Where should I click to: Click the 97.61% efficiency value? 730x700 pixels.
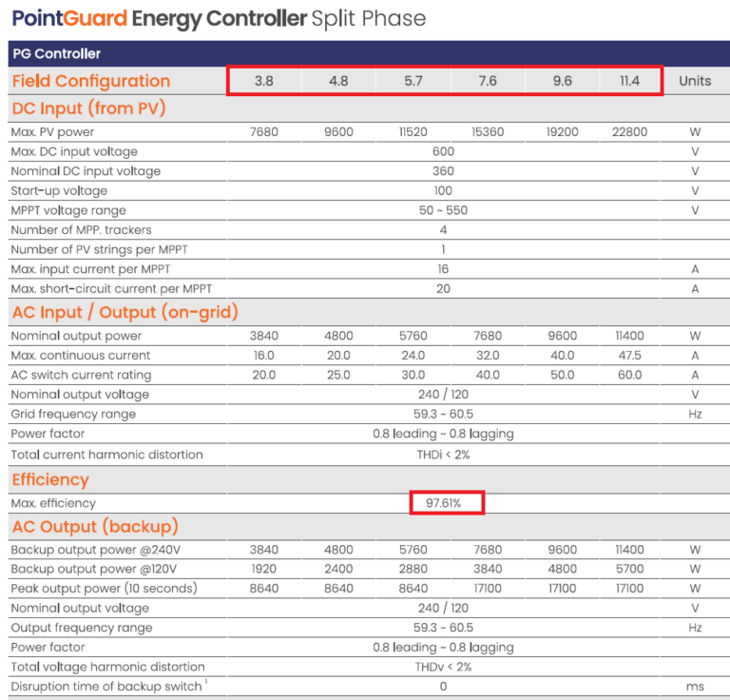point(443,503)
